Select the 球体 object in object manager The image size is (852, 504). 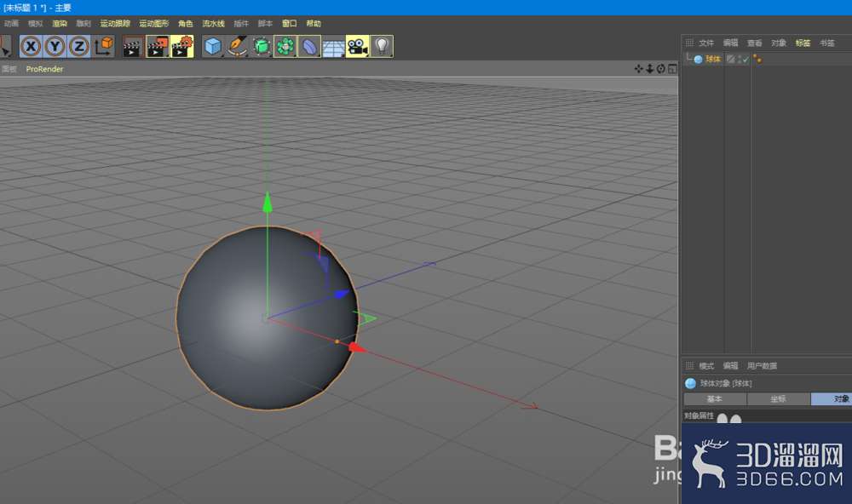(713, 60)
